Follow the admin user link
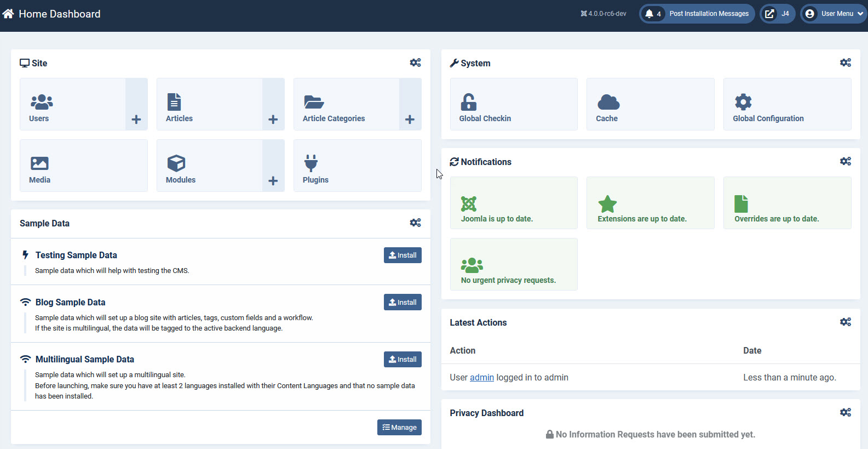 click(482, 377)
